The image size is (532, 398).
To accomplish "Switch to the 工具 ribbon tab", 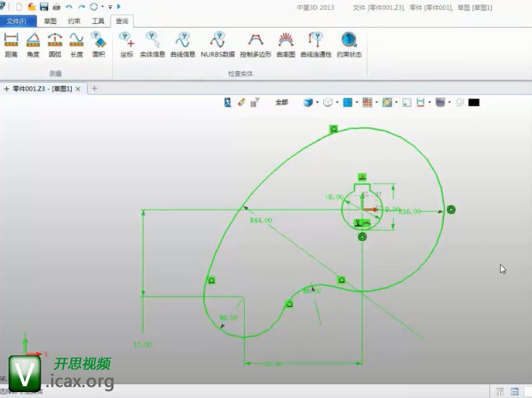I will tap(98, 21).
